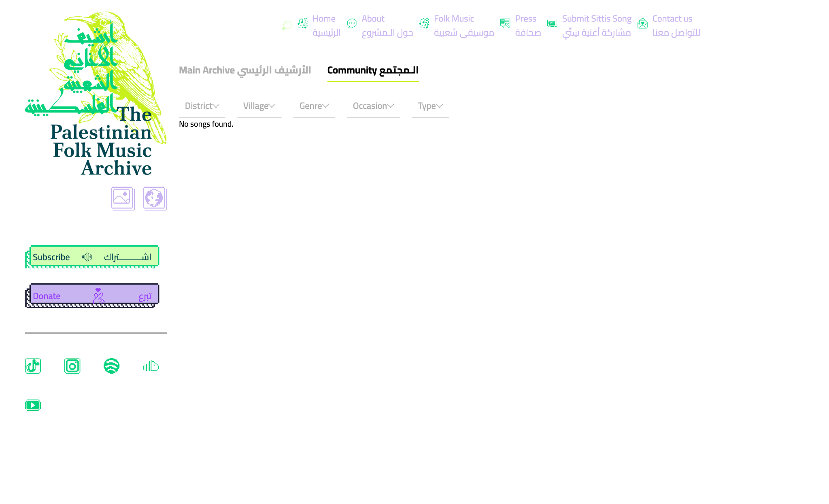Image resolution: width=829 pixels, height=504 pixels.
Task: Open the Contact us page
Action: tap(676, 26)
